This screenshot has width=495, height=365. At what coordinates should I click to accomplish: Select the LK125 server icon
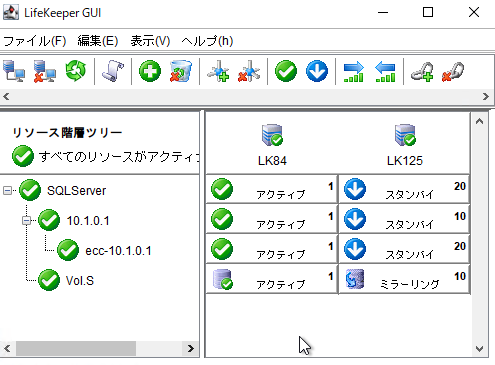click(405, 135)
